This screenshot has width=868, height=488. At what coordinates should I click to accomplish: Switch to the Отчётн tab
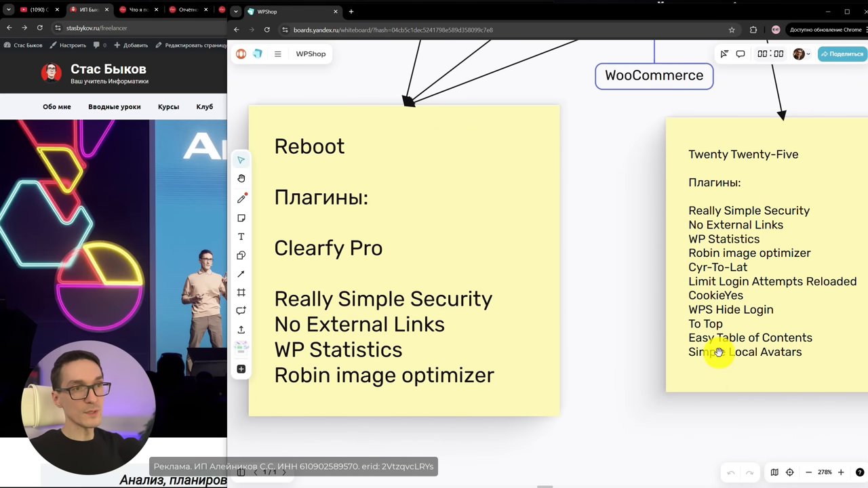click(x=188, y=9)
